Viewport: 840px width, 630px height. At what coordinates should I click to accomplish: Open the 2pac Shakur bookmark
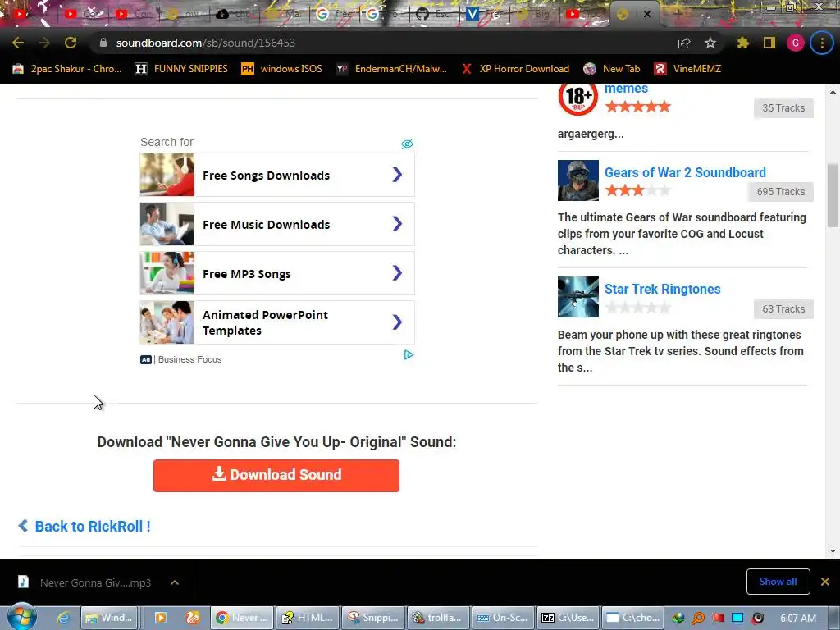point(67,69)
